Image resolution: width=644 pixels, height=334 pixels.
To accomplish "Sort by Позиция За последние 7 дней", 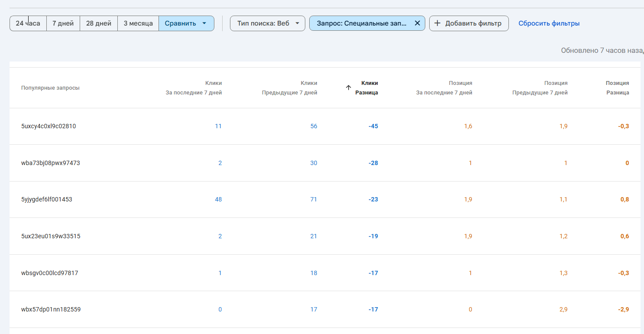I will (444, 88).
